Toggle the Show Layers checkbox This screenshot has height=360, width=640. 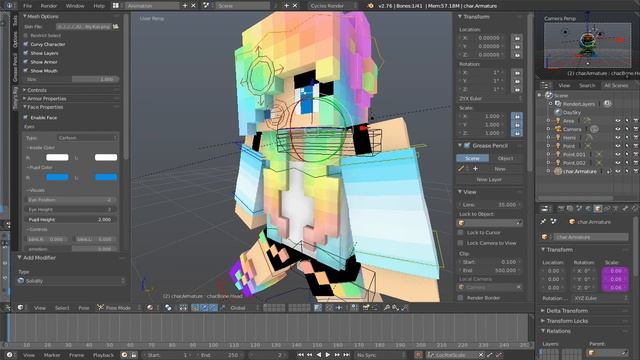tap(26, 53)
